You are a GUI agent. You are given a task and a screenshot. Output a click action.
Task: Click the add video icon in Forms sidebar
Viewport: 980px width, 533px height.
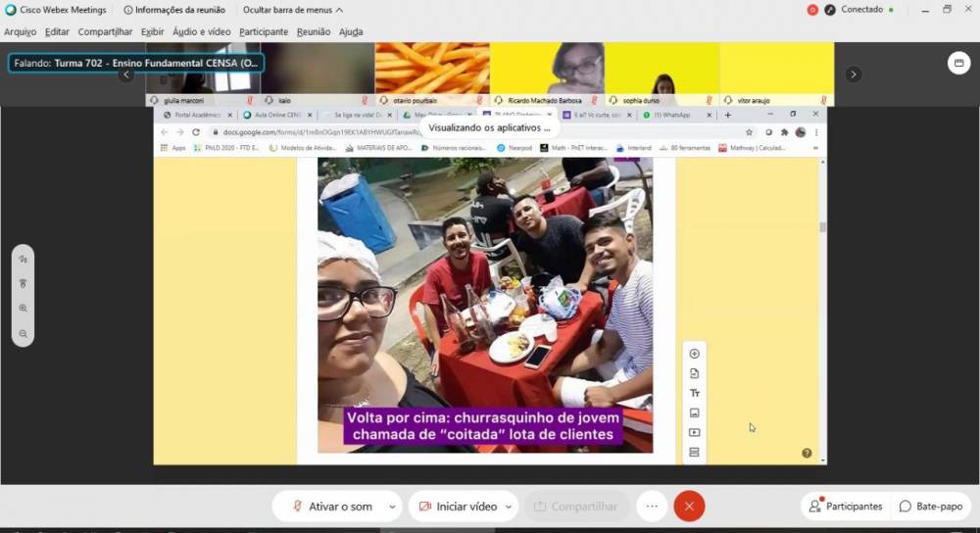click(695, 432)
